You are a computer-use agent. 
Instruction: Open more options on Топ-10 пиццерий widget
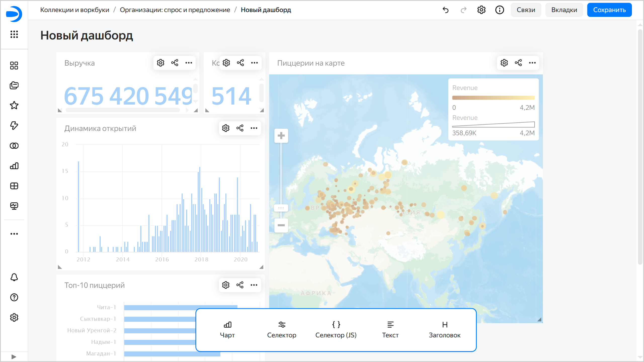pyautogui.click(x=254, y=285)
